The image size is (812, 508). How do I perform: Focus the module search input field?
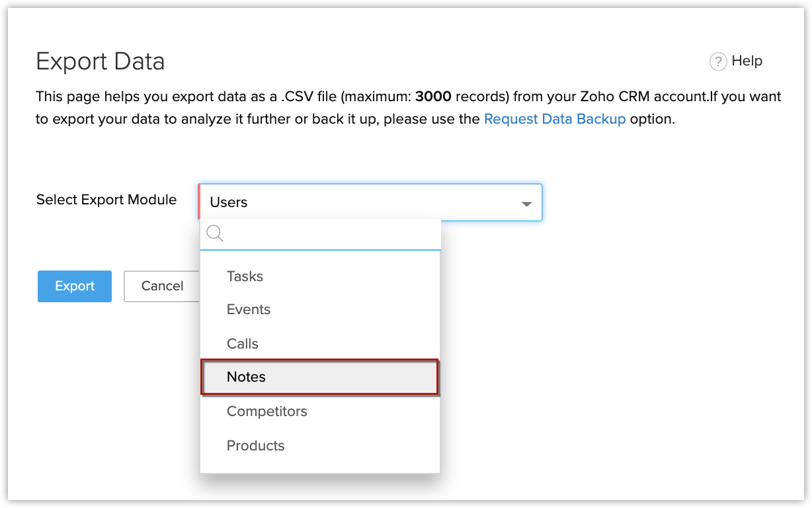click(331, 234)
